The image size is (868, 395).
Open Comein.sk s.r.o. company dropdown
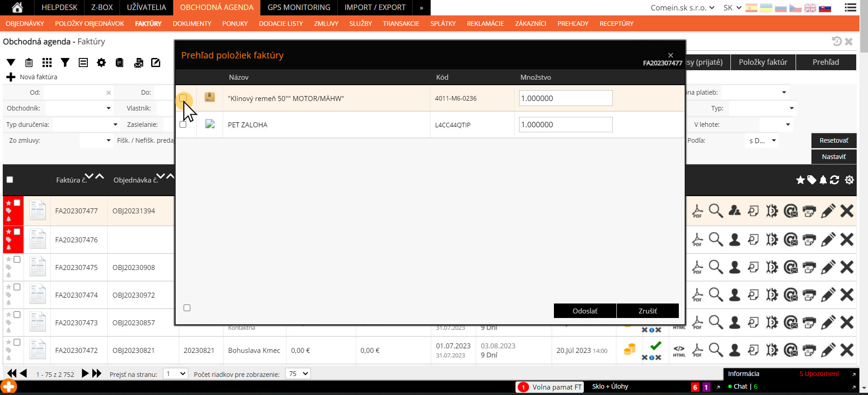pyautogui.click(x=682, y=8)
